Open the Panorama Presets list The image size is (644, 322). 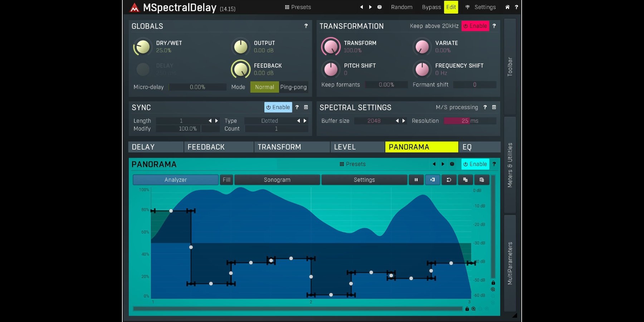[352, 164]
